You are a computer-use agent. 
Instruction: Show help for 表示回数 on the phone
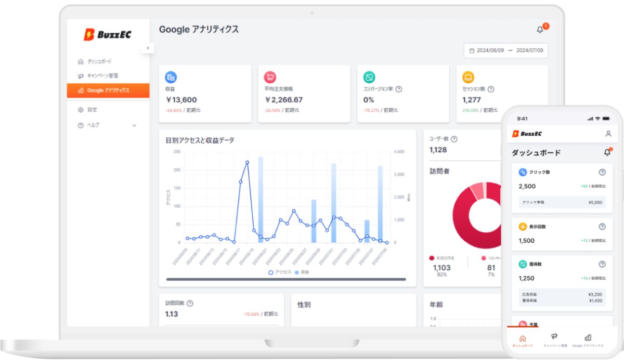click(602, 227)
